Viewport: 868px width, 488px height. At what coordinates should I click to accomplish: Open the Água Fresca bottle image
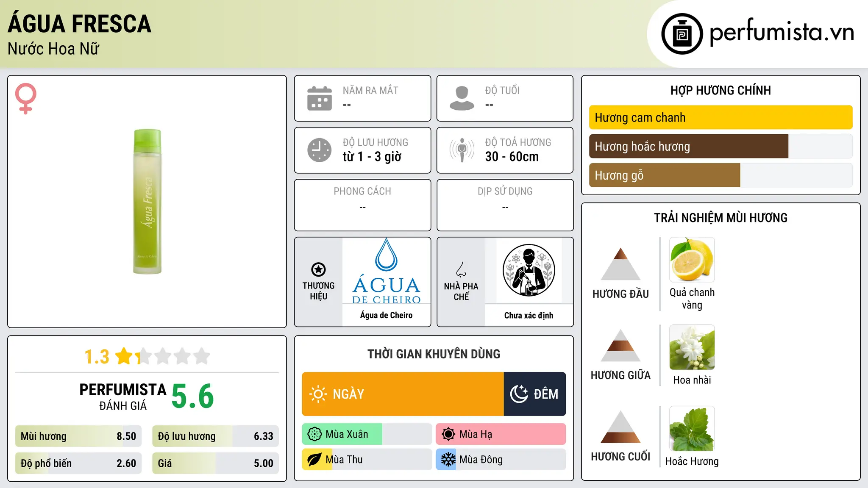coord(147,202)
